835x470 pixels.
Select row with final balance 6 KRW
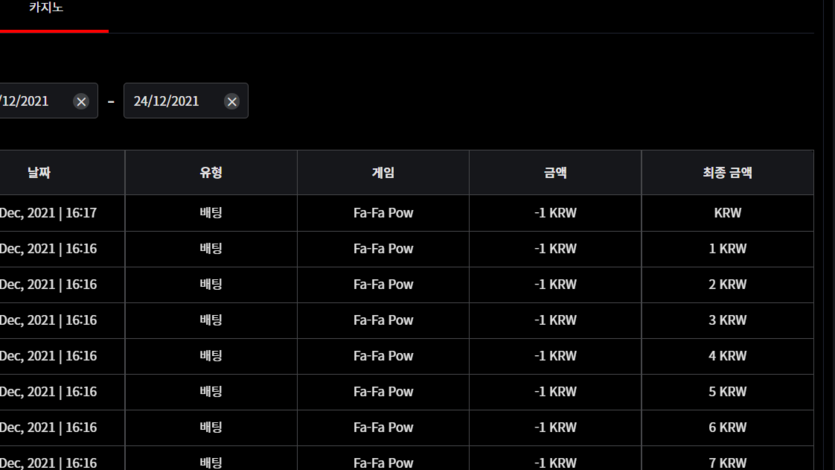407,427
